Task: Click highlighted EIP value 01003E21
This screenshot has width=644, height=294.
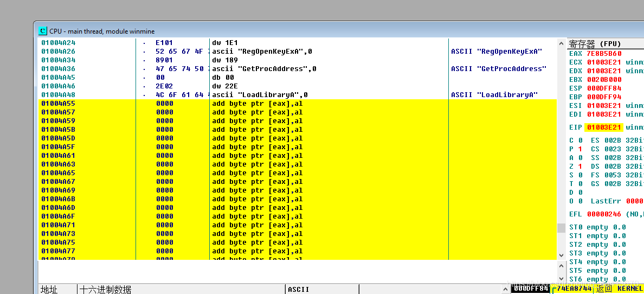Action: (x=604, y=127)
